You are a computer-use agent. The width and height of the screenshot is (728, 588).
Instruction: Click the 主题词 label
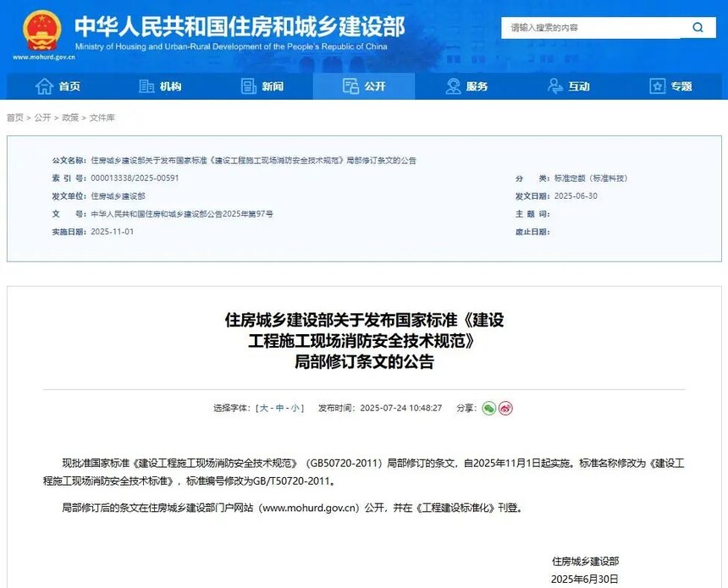(x=532, y=214)
